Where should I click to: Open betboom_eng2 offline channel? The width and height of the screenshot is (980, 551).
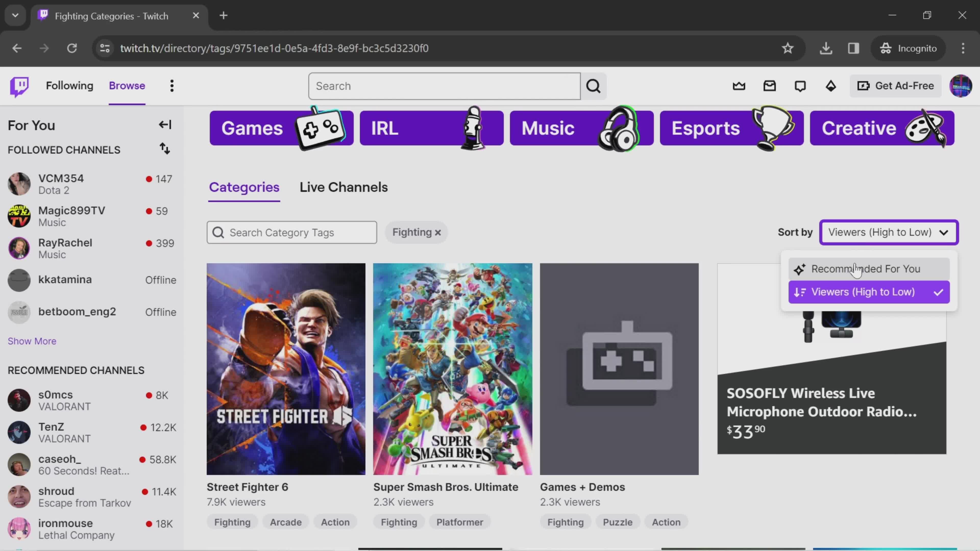pos(91,312)
